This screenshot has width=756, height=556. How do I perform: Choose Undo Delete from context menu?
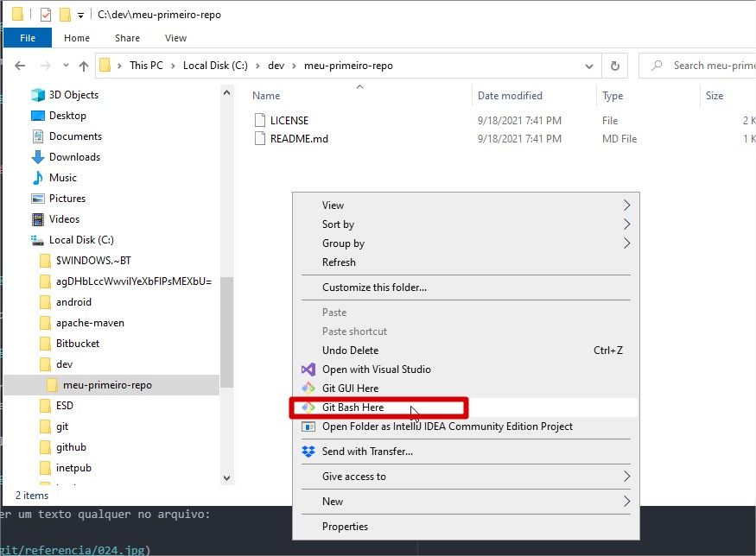tap(466, 351)
